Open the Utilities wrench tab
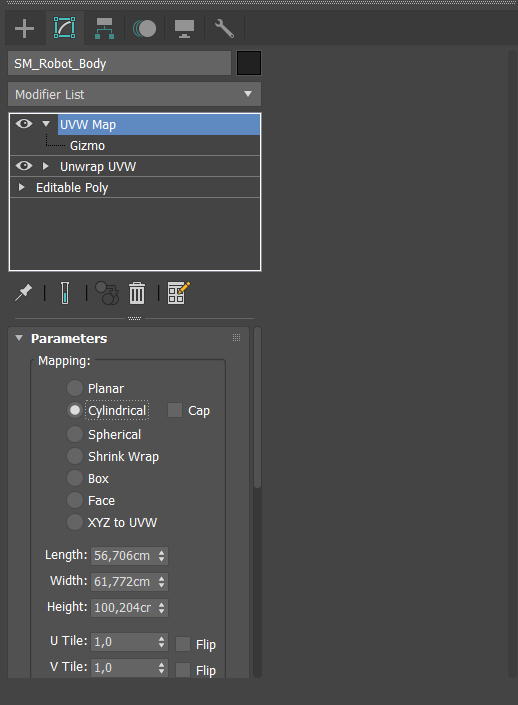Screen dimensions: 518x705 (x=224, y=28)
